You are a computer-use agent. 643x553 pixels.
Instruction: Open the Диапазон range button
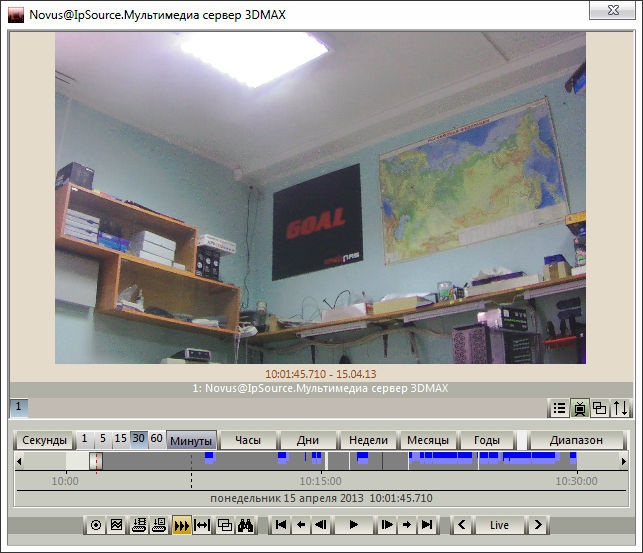coord(576,441)
